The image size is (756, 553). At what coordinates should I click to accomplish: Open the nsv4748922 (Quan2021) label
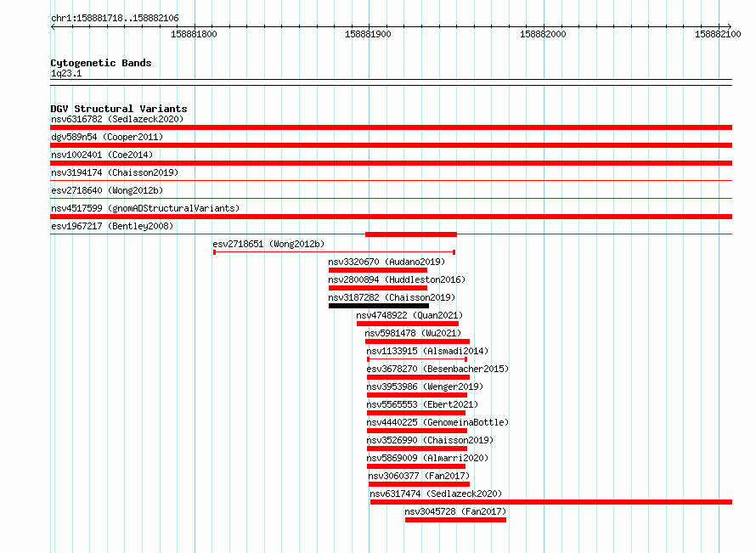(409, 315)
